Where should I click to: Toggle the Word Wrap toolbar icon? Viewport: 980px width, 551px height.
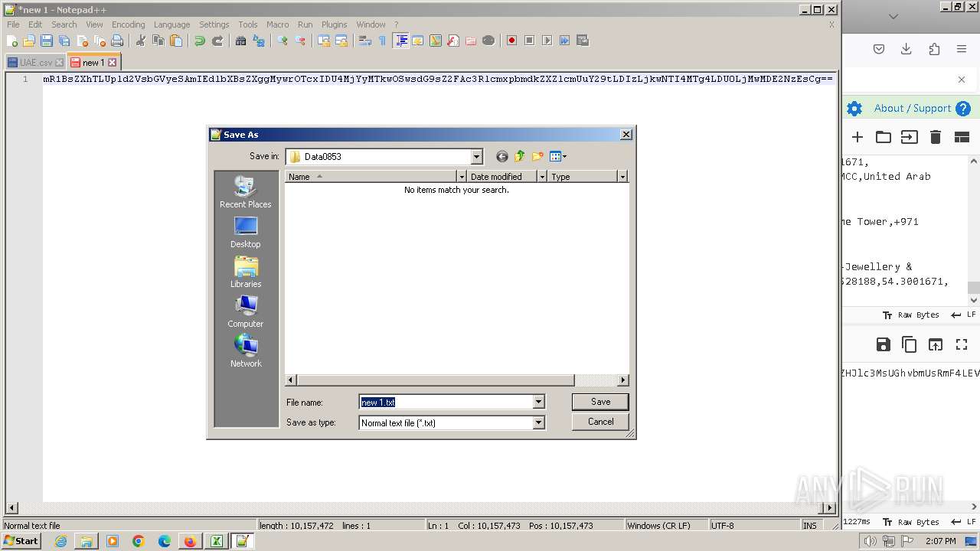[x=365, y=41]
